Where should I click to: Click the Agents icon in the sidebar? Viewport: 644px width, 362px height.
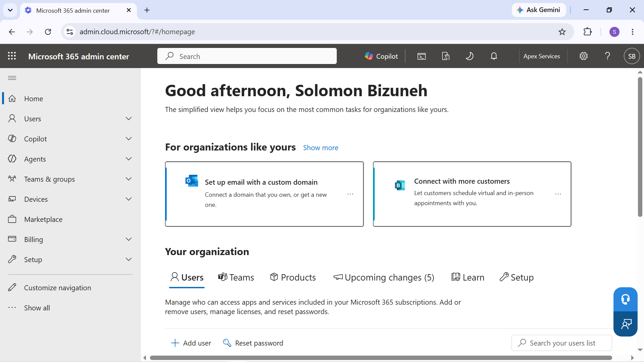pos(12,159)
